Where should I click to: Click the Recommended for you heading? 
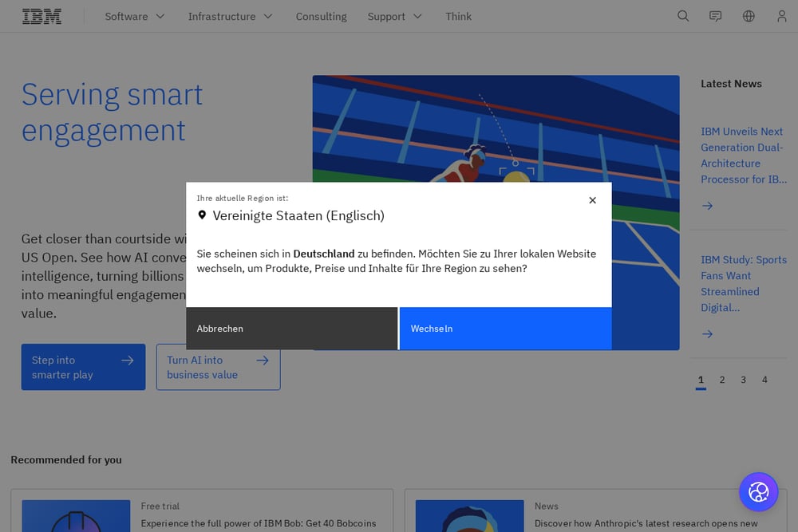(66, 459)
